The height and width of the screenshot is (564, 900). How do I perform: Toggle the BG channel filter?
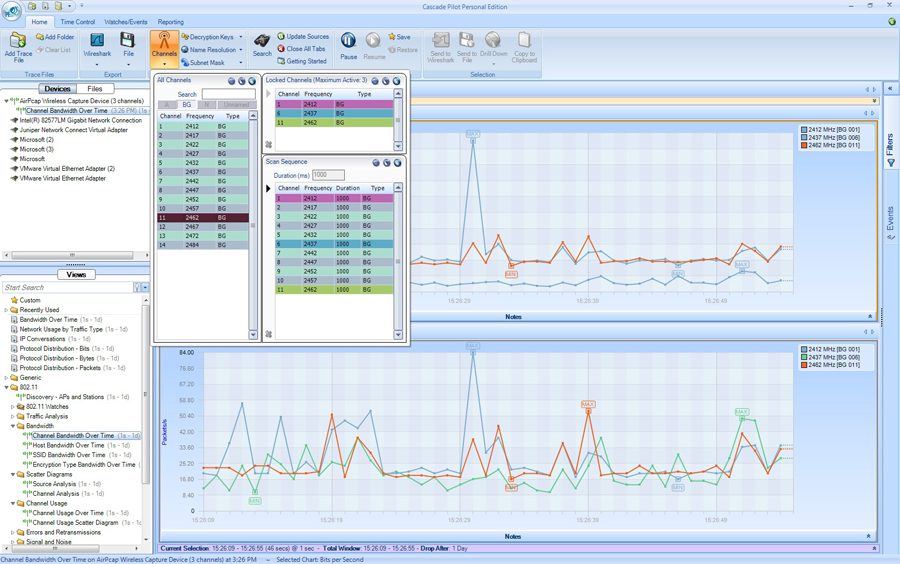(x=187, y=104)
